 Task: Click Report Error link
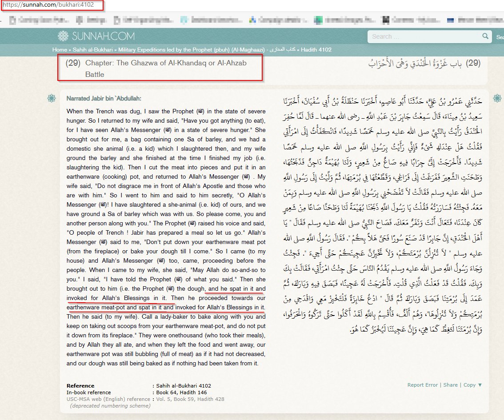coord(422,385)
